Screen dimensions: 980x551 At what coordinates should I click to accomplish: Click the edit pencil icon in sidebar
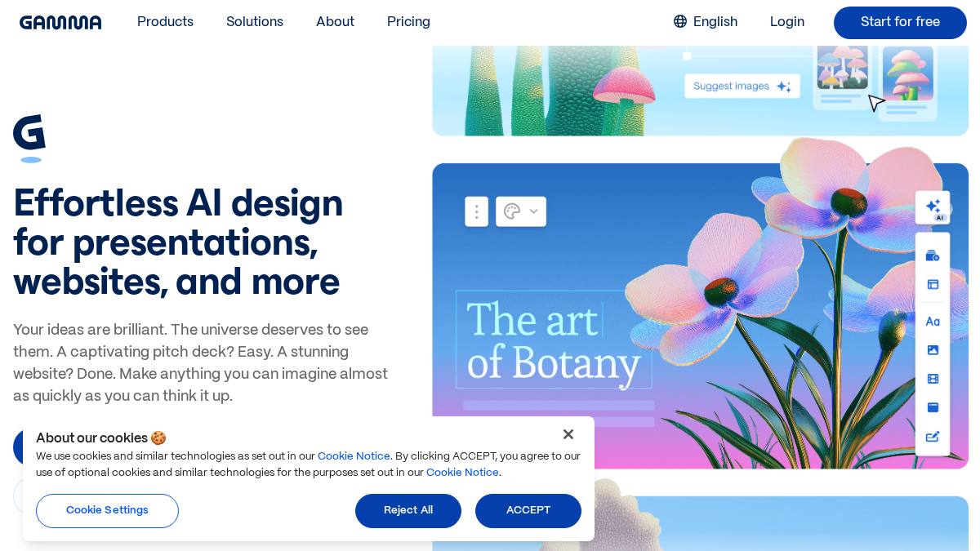(933, 437)
